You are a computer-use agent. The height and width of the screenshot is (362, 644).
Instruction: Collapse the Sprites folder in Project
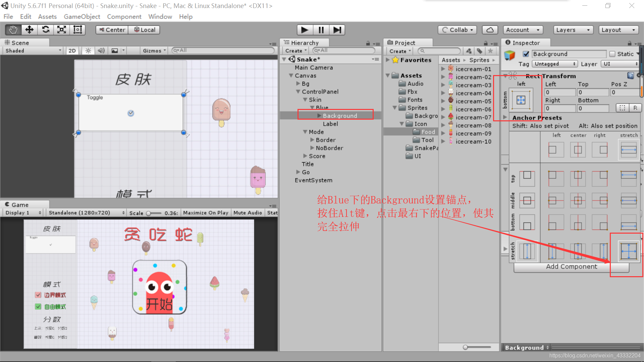395,108
